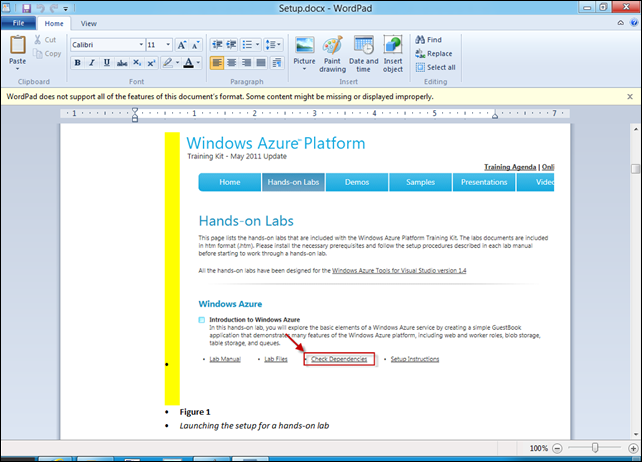Viewport: 642px width, 462px height.
Task: Open the Customize Quick Access Toolbar arrow
Action: pos(66,8)
